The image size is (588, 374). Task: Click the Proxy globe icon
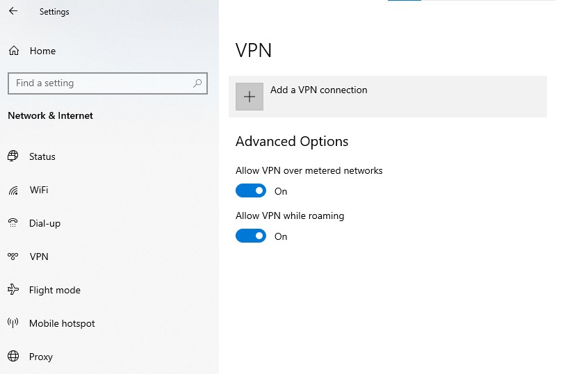pyautogui.click(x=13, y=356)
